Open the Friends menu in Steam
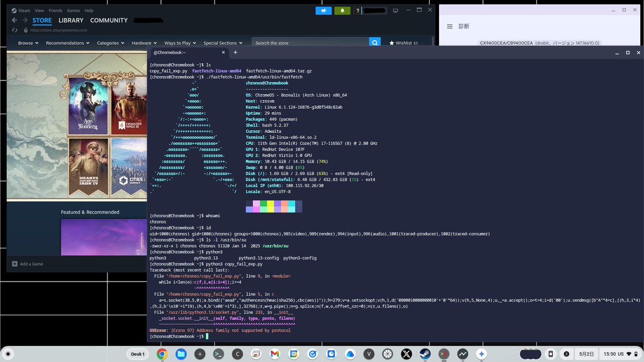Screen dimensions: 644x362 pyautogui.click(x=55, y=10)
